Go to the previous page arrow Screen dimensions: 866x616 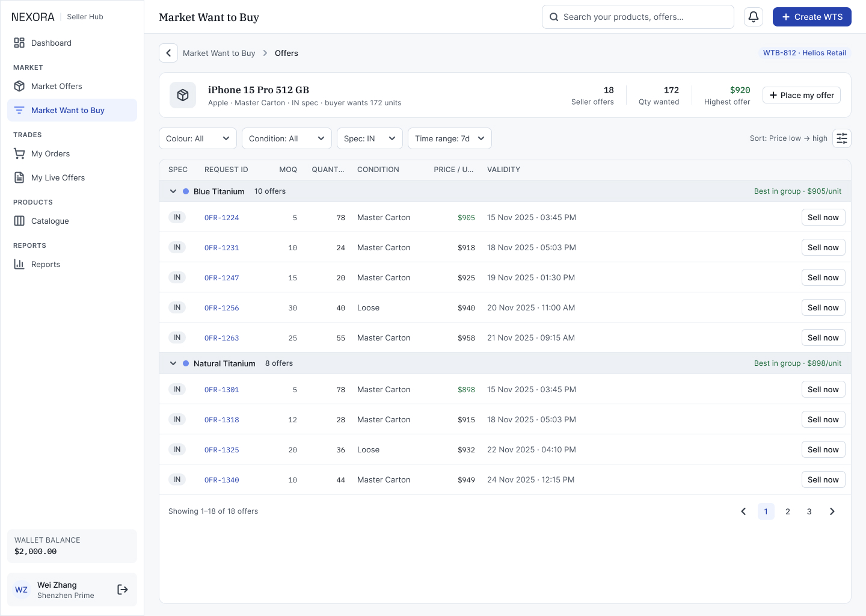[x=743, y=511]
